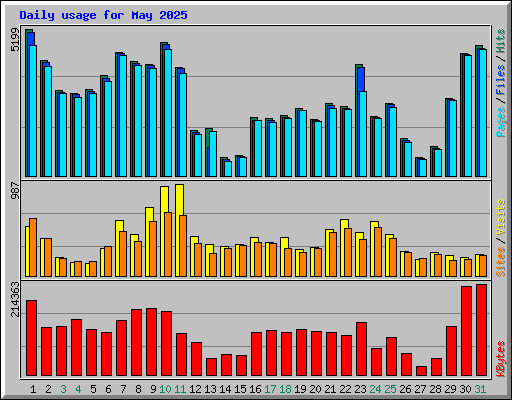The height and width of the screenshot is (400, 512).
Task: Click day 18 on the x-axis
Action: point(285,389)
